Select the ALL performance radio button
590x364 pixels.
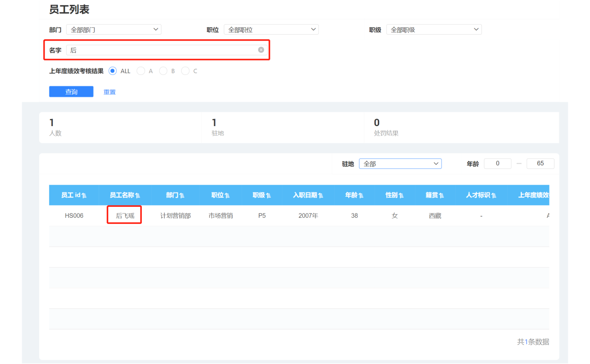click(x=113, y=71)
